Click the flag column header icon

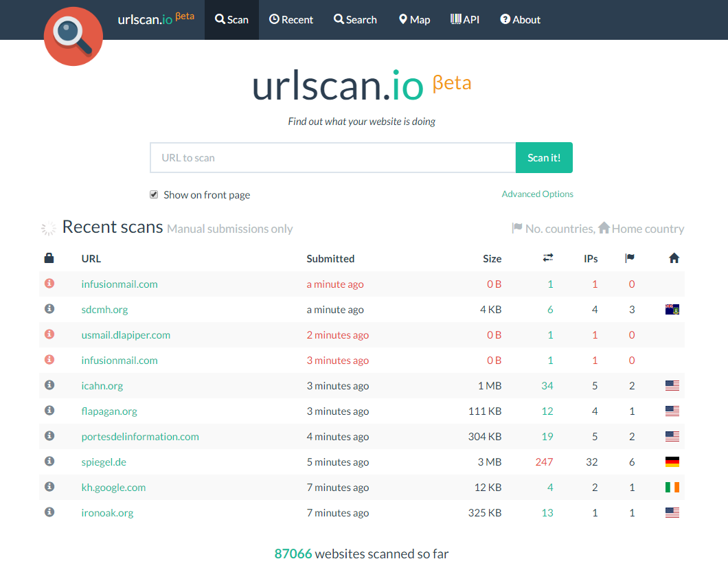point(629,258)
